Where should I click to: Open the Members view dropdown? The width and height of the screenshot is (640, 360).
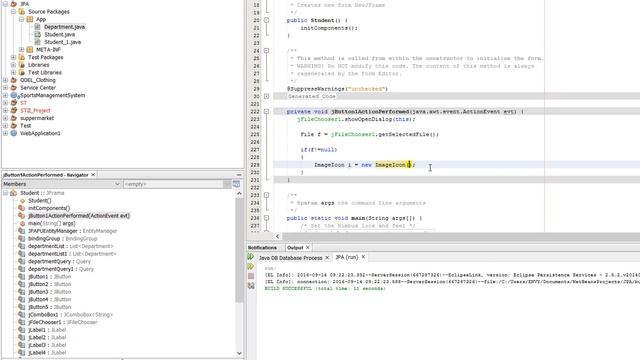click(x=117, y=184)
